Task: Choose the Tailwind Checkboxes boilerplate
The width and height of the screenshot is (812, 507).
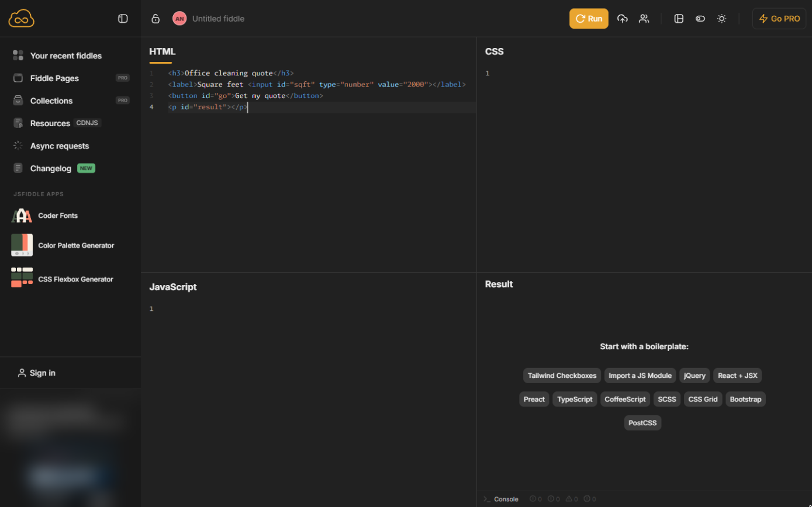Action: pos(562,376)
